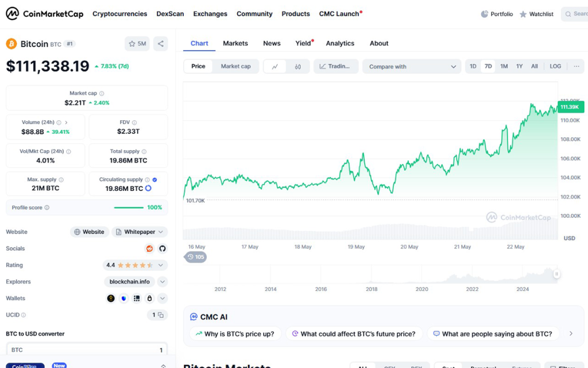
Task: Expand Volume (24h) details arrow
Action: coord(67,122)
